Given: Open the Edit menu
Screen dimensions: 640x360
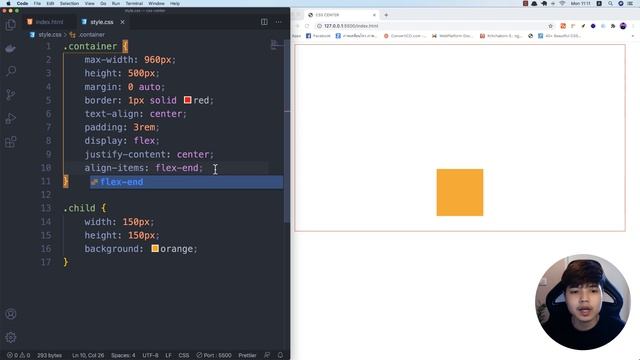Looking at the screenshot, I should tap(50, 3).
